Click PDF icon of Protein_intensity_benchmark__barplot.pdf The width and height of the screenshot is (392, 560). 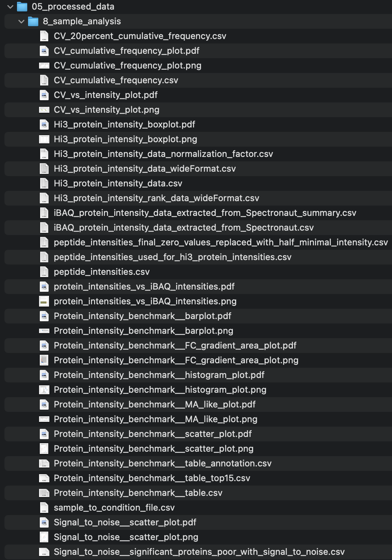tap(44, 316)
